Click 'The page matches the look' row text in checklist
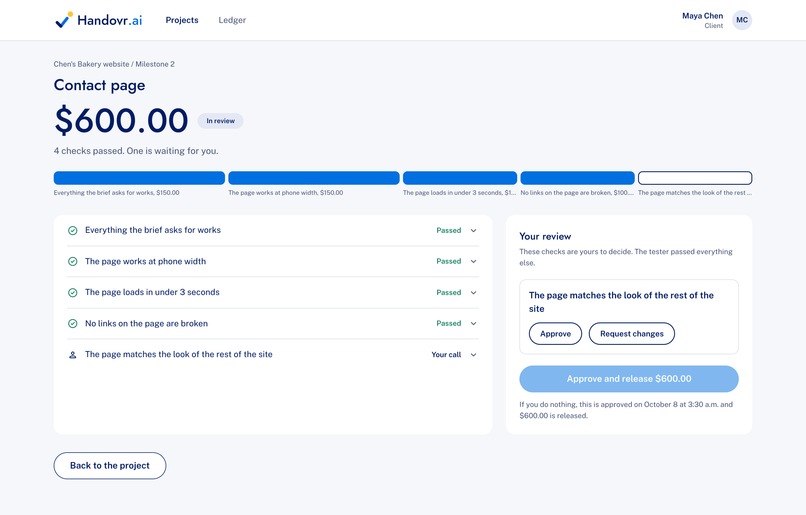Viewport: 806px width, 515px height. pyautogui.click(x=178, y=355)
